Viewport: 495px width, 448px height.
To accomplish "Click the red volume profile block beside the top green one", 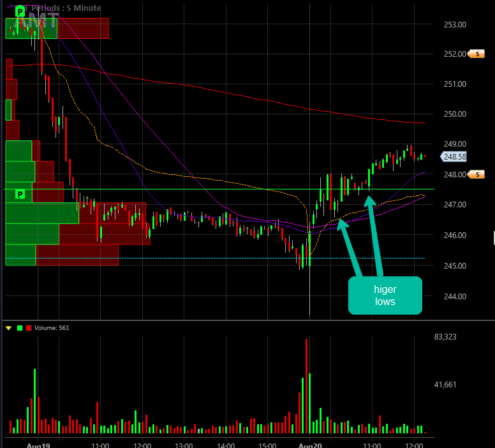I will [x=83, y=29].
